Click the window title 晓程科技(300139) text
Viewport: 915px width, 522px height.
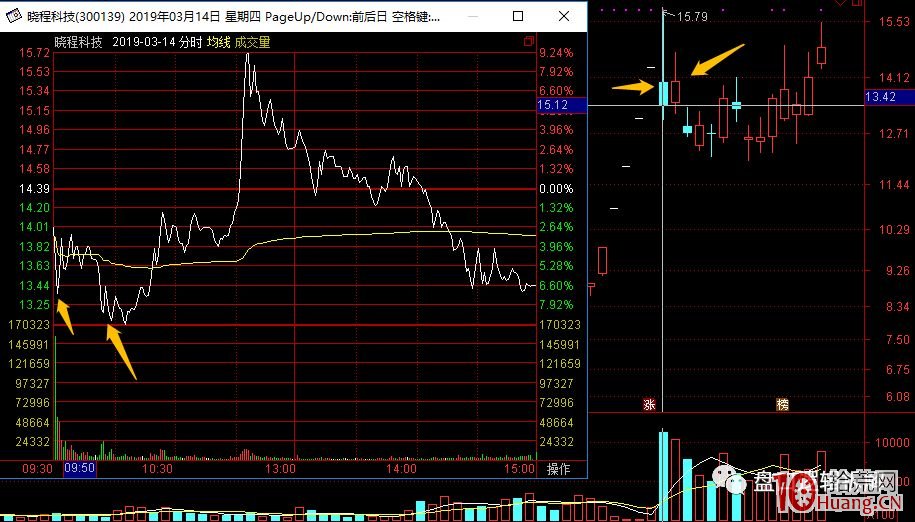(x=76, y=16)
